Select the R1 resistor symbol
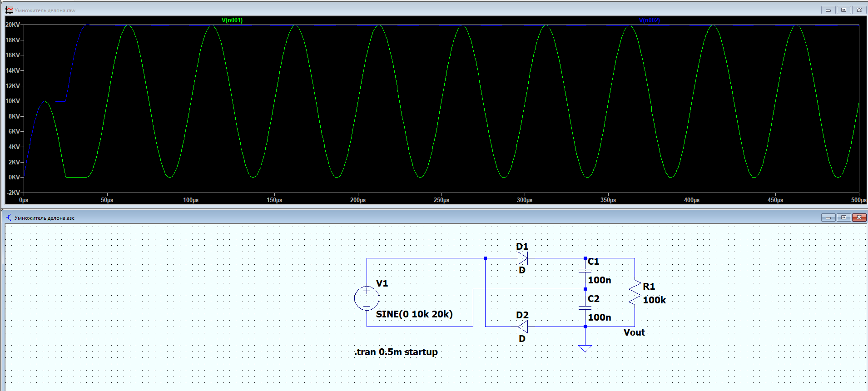 (x=635, y=293)
